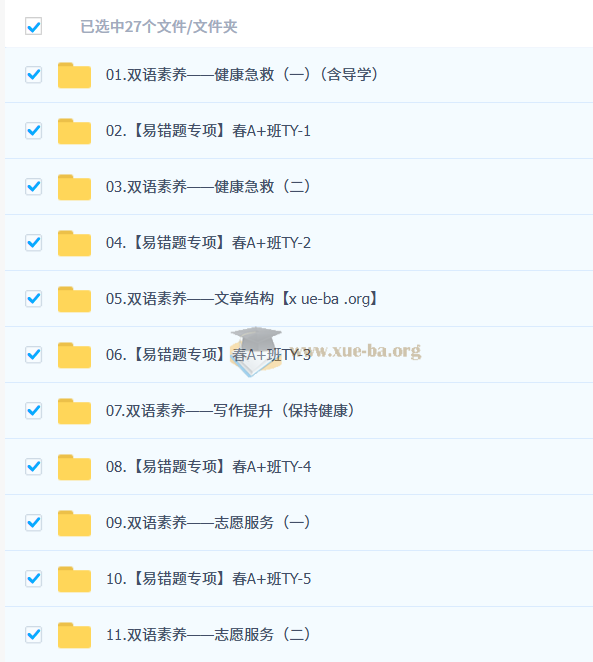Click folder icon beside 03.双语素养——健康急救（二）

click(x=74, y=187)
